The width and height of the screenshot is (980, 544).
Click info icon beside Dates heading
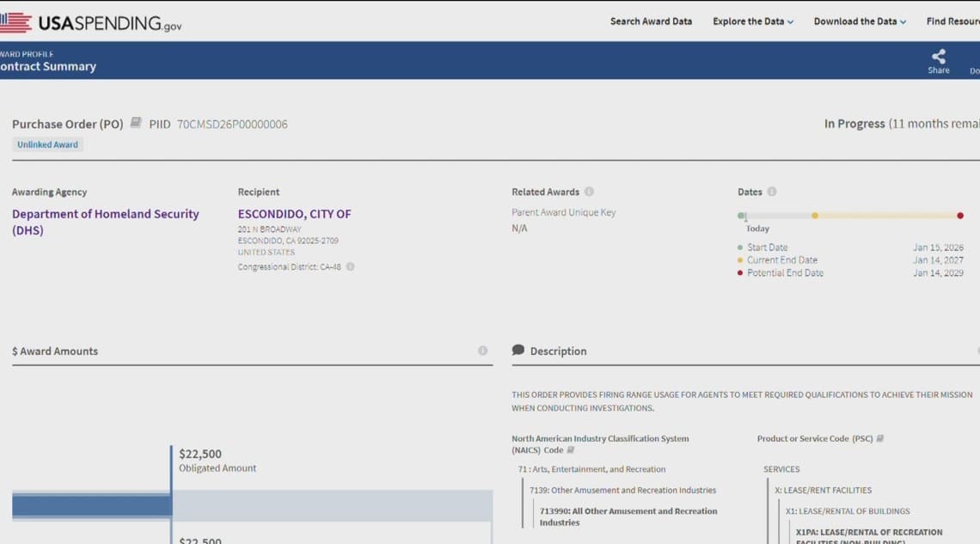click(x=772, y=192)
